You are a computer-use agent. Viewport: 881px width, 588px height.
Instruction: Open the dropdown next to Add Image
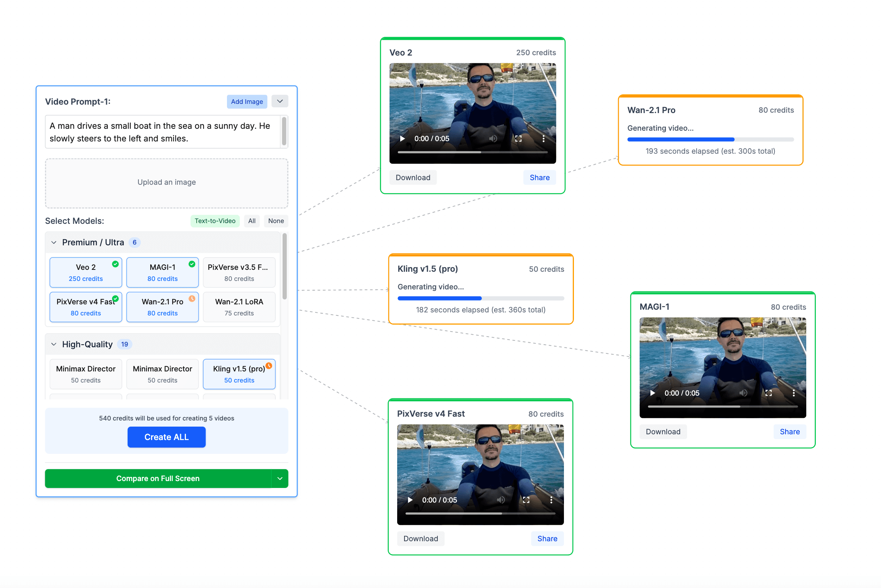point(280,101)
